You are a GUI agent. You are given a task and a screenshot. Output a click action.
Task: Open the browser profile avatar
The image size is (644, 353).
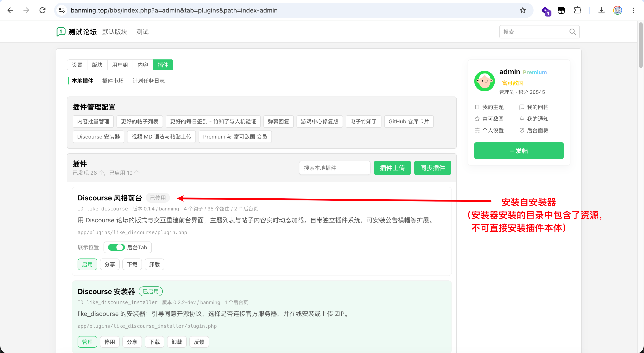click(617, 10)
